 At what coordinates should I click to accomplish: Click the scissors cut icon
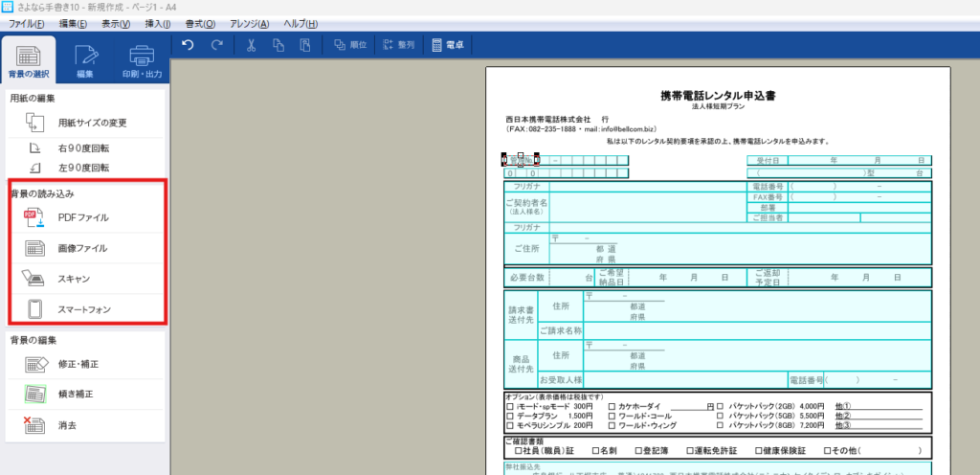pos(251,45)
